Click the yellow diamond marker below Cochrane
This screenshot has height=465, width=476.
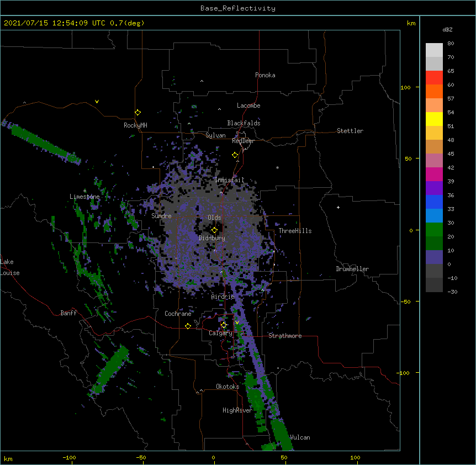[x=188, y=326]
